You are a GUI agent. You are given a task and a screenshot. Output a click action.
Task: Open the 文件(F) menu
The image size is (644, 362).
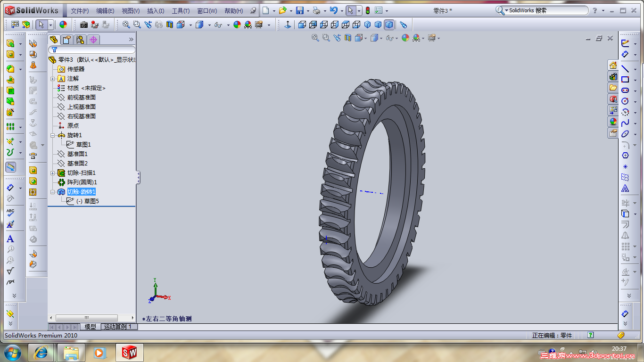pos(80,11)
